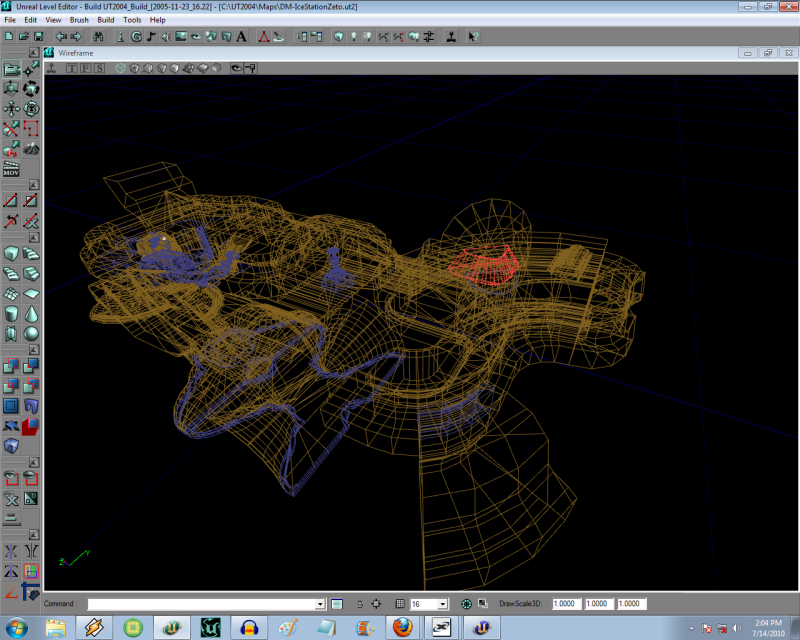Toggle the vertex snap crosshair icon
Screen dimensions: 800x640
pyautogui.click(x=376, y=604)
